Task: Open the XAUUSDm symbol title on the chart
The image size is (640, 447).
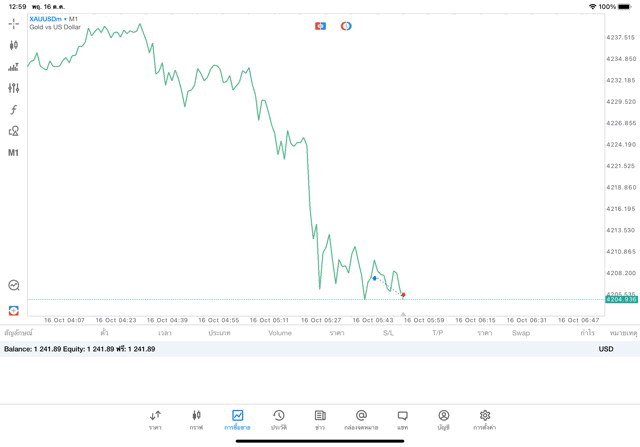Action: pos(54,19)
